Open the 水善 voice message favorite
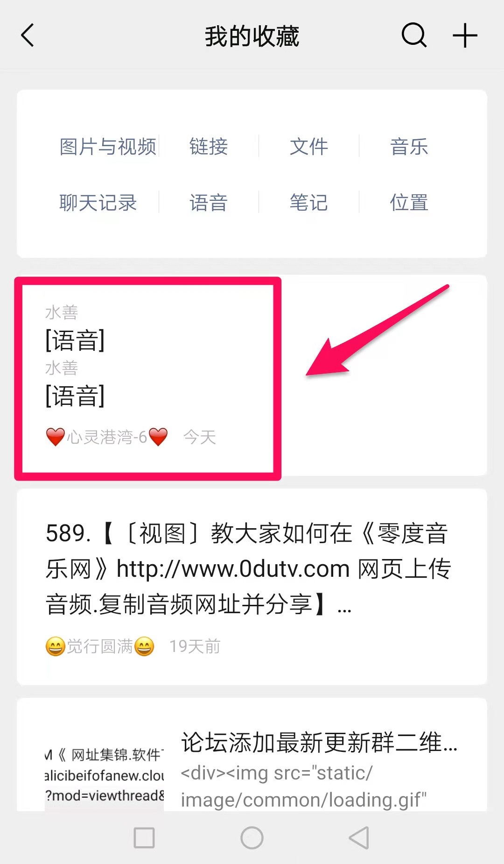This screenshot has width=504, height=864. (252, 375)
